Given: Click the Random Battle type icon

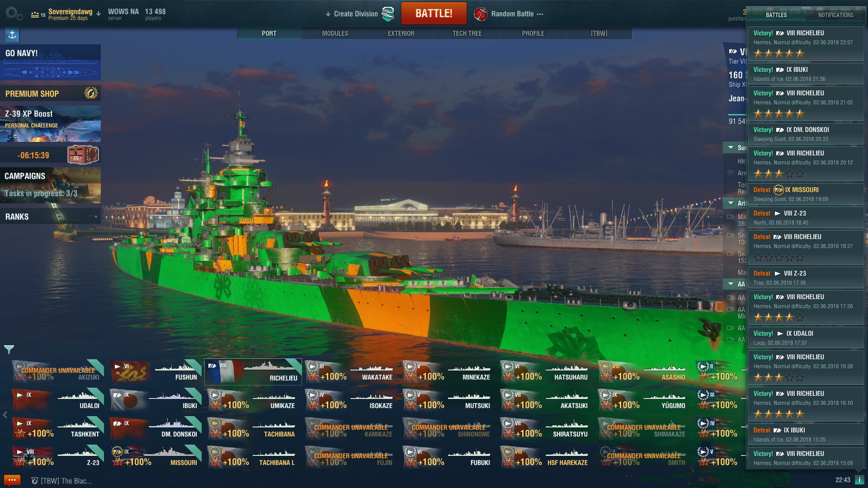Looking at the screenshot, I should (x=481, y=14).
